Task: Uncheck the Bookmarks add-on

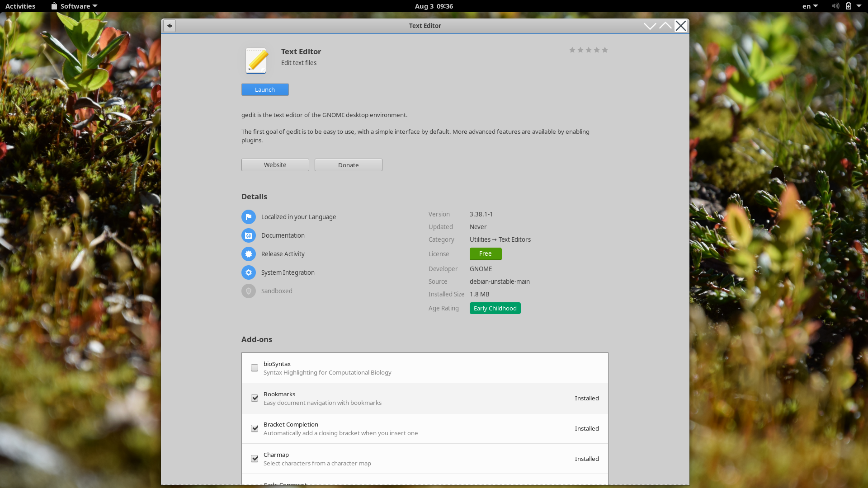Action: pyautogui.click(x=255, y=398)
